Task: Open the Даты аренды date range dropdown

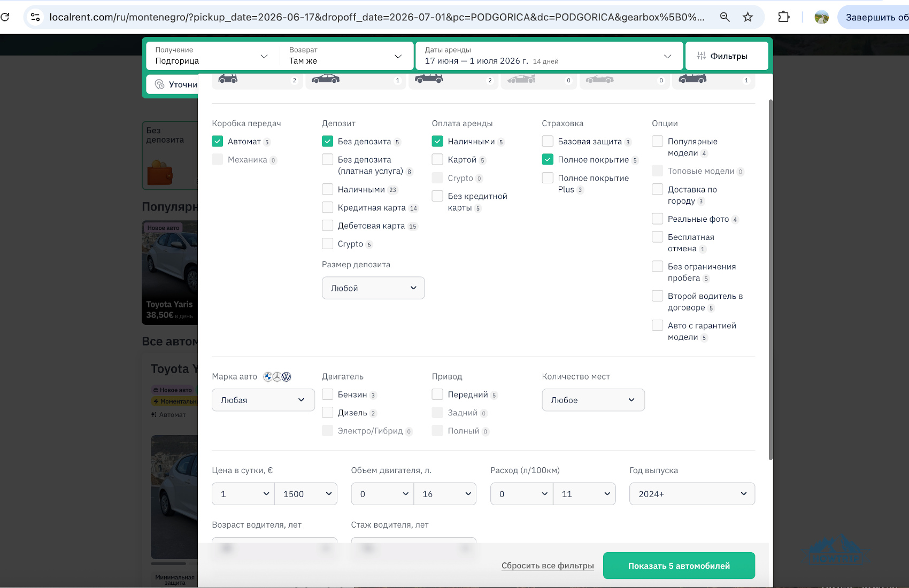Action: [549, 56]
